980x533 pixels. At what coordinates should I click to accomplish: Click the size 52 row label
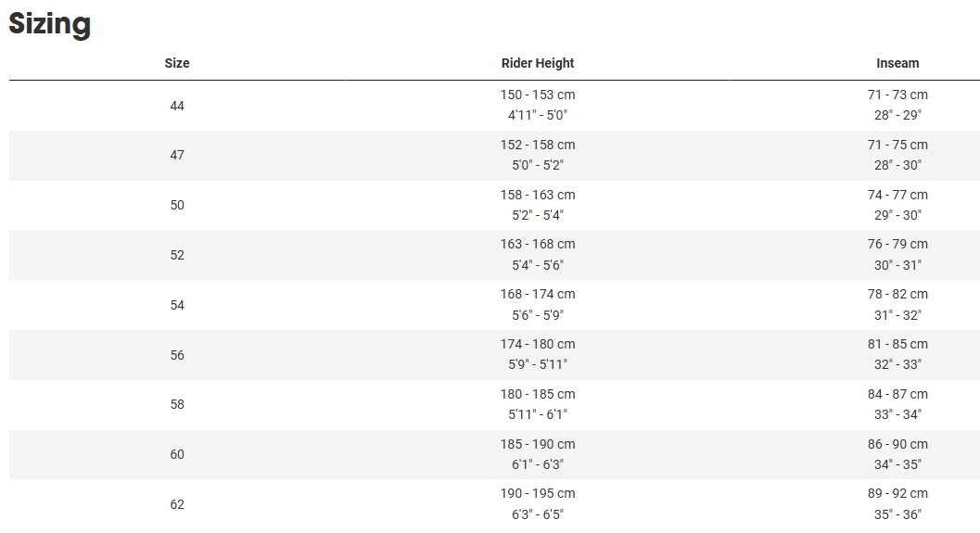point(177,255)
